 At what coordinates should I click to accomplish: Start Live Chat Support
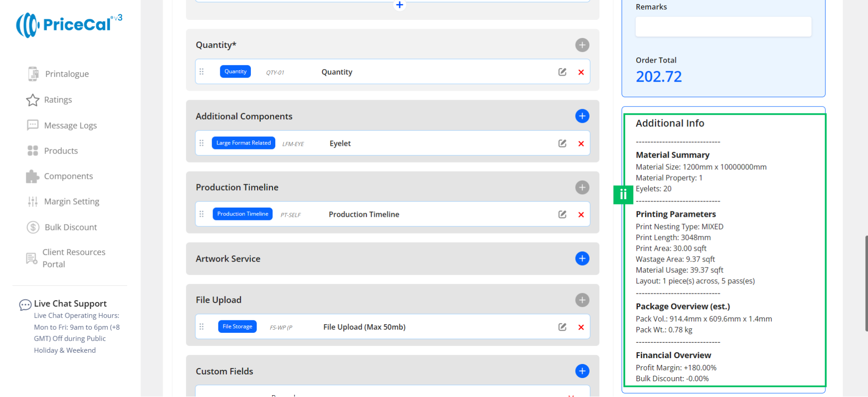tap(70, 304)
